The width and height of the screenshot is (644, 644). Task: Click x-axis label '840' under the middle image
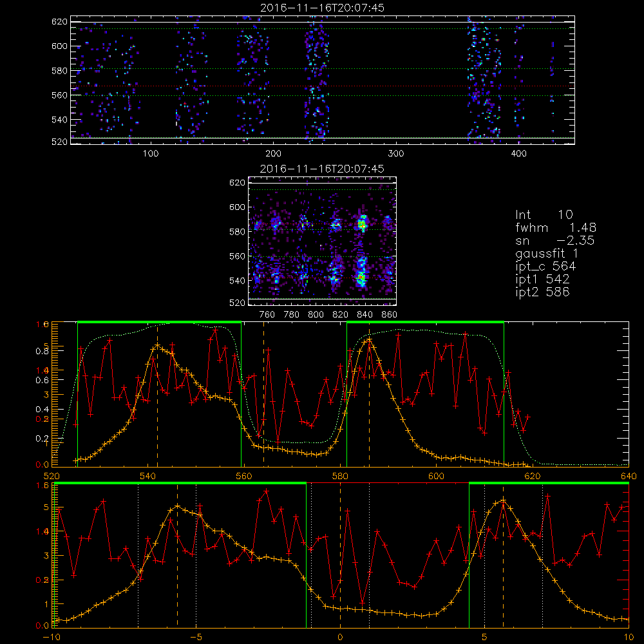pos(365,315)
